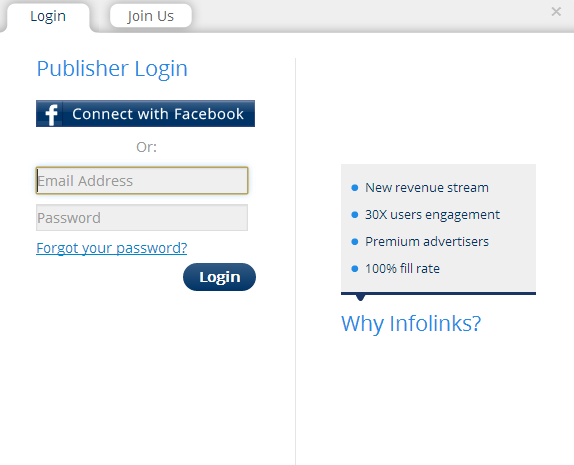The width and height of the screenshot is (574, 465).
Task: Switch to the Login tab
Action: (x=48, y=16)
